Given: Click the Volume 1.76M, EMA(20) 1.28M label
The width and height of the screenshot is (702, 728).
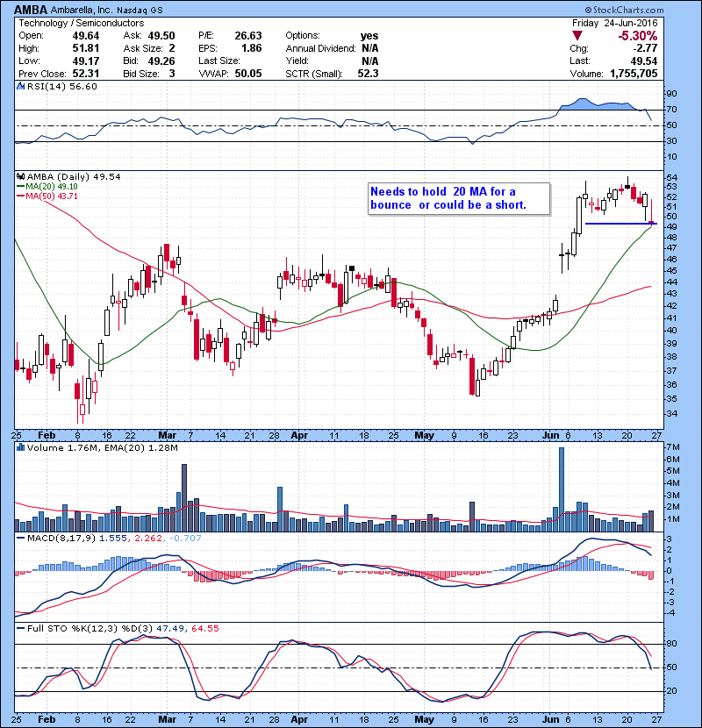Looking at the screenshot, I should (102, 448).
